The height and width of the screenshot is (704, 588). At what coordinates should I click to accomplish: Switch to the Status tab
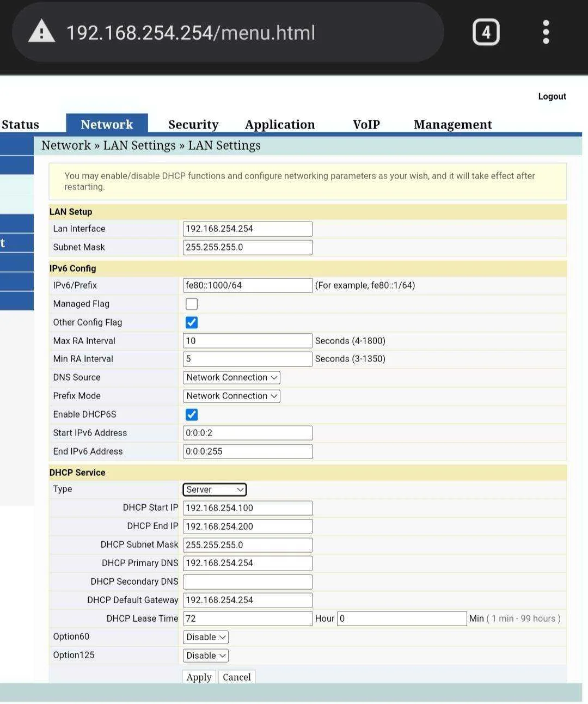coord(20,125)
